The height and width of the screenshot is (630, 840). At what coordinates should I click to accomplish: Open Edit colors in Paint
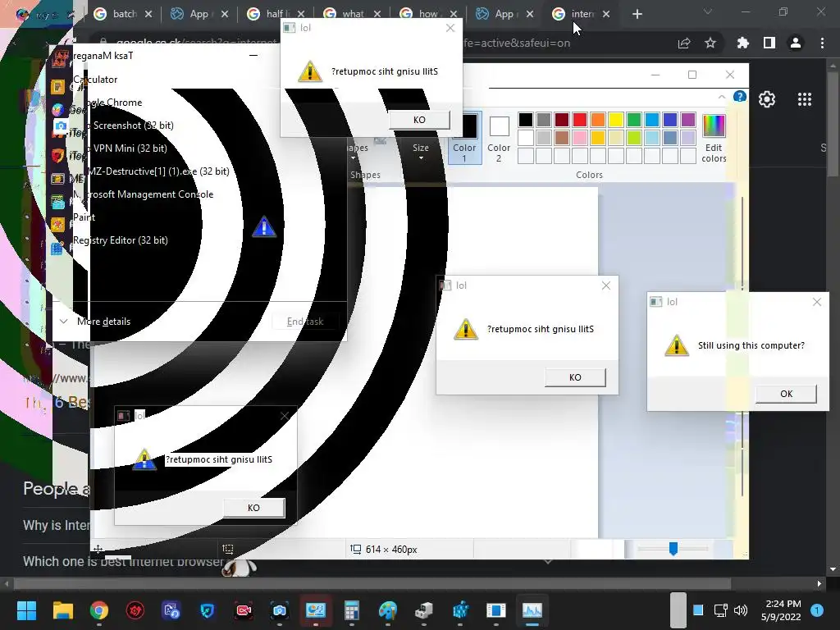click(714, 138)
